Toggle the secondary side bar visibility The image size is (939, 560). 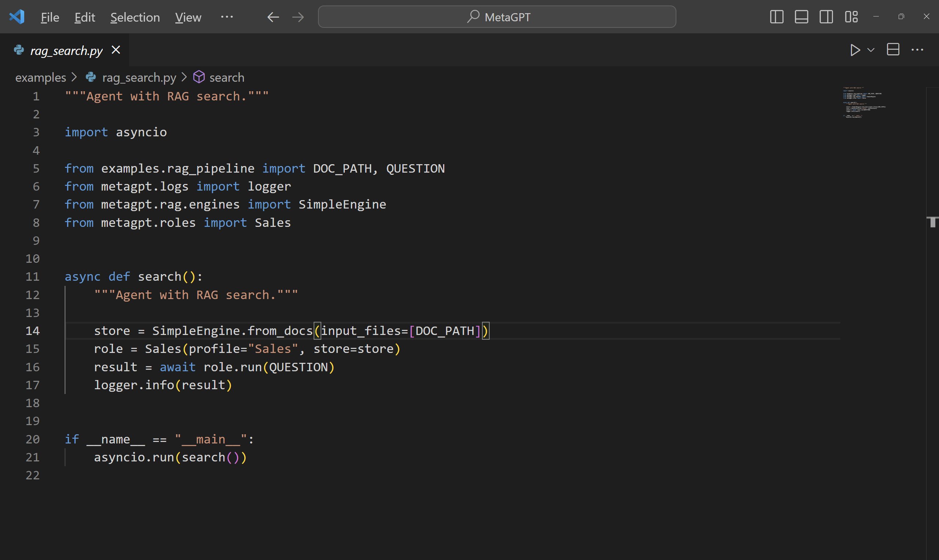click(826, 16)
